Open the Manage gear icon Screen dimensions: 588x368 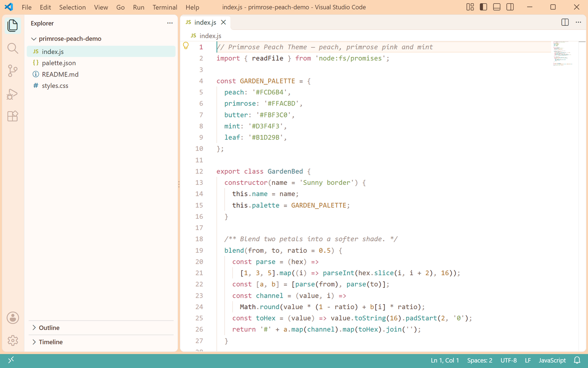click(13, 340)
